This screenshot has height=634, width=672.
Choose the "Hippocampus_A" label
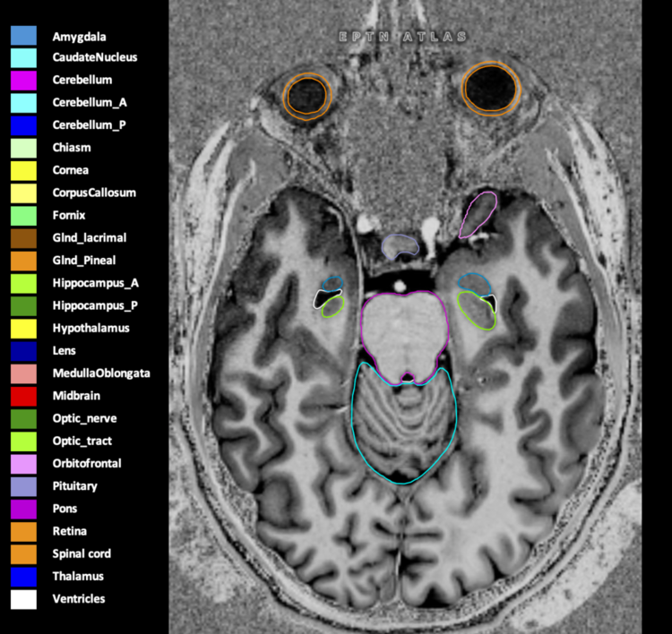[x=96, y=283]
